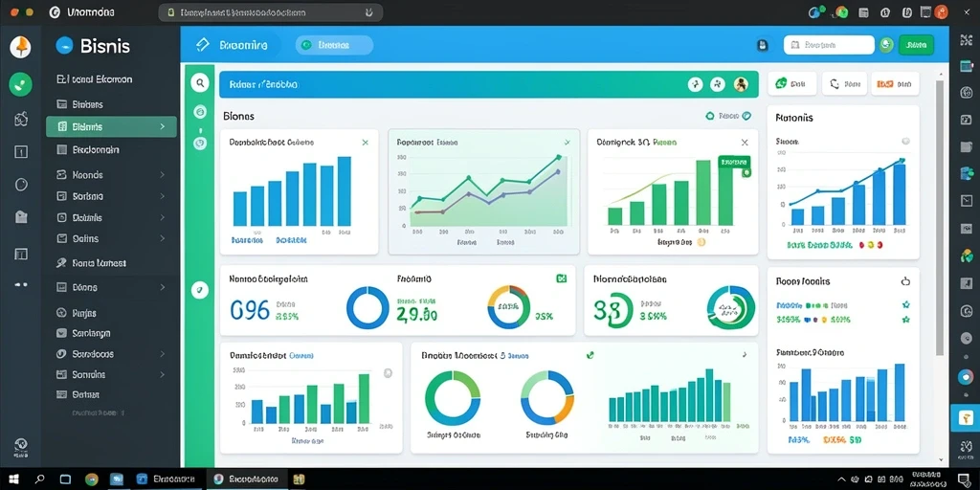Screen dimensions: 980x490
Task: Click the green-icon button above Rutonlis panel
Action: pyautogui.click(x=791, y=83)
